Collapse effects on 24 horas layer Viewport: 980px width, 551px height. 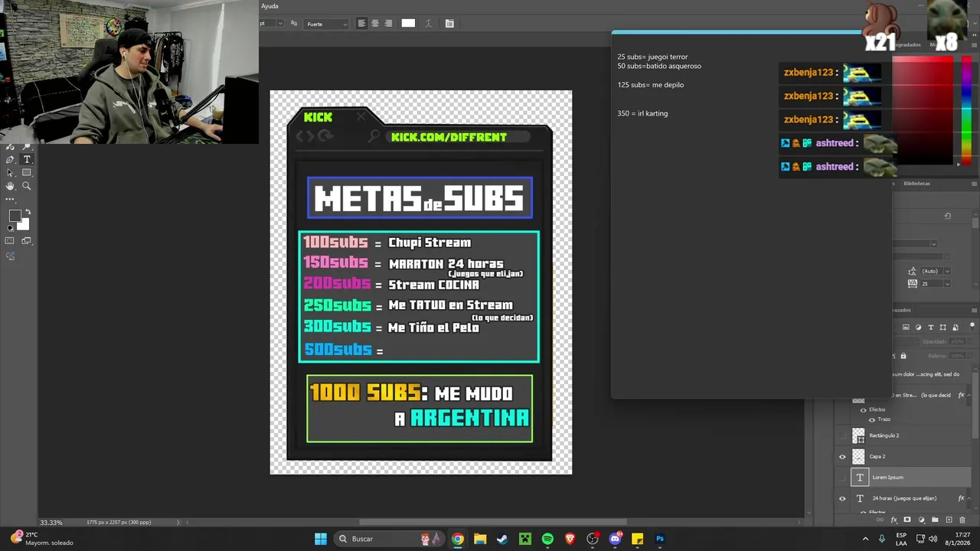click(969, 498)
